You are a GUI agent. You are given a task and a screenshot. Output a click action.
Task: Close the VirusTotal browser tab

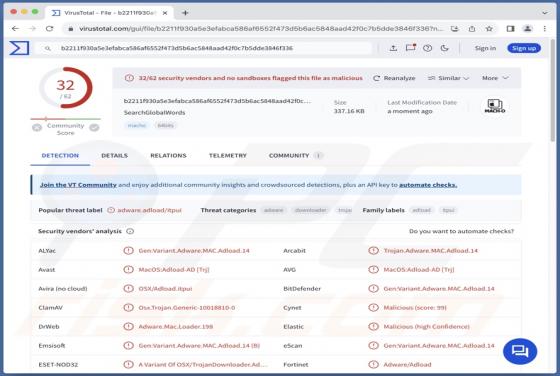click(165, 13)
